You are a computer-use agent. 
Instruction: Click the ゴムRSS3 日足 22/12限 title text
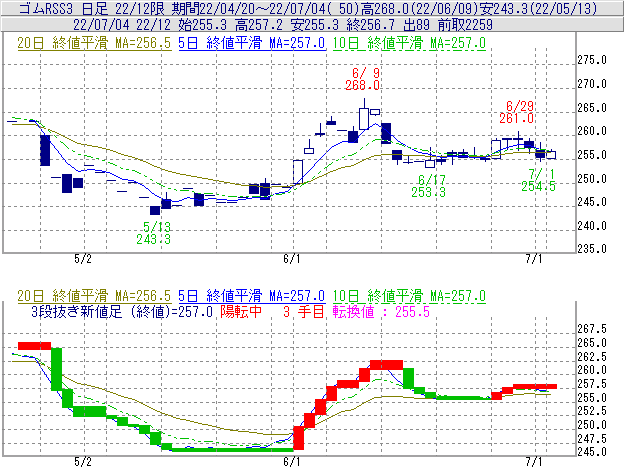click(x=92, y=8)
